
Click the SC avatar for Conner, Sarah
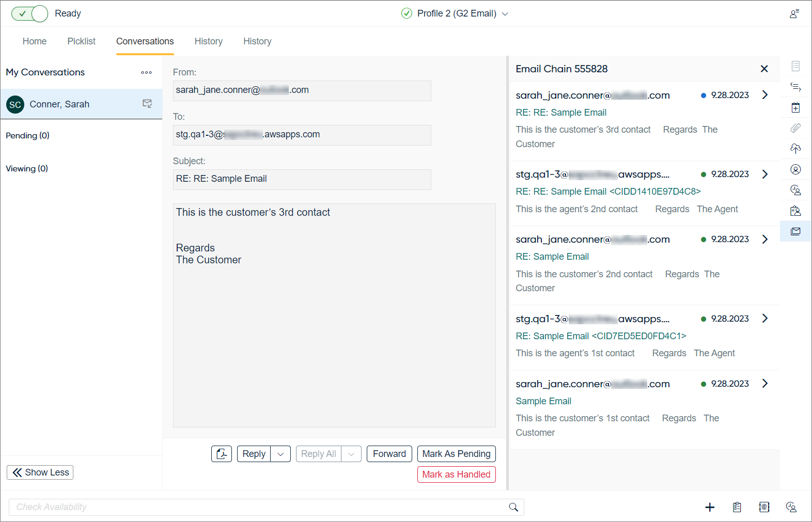click(15, 104)
